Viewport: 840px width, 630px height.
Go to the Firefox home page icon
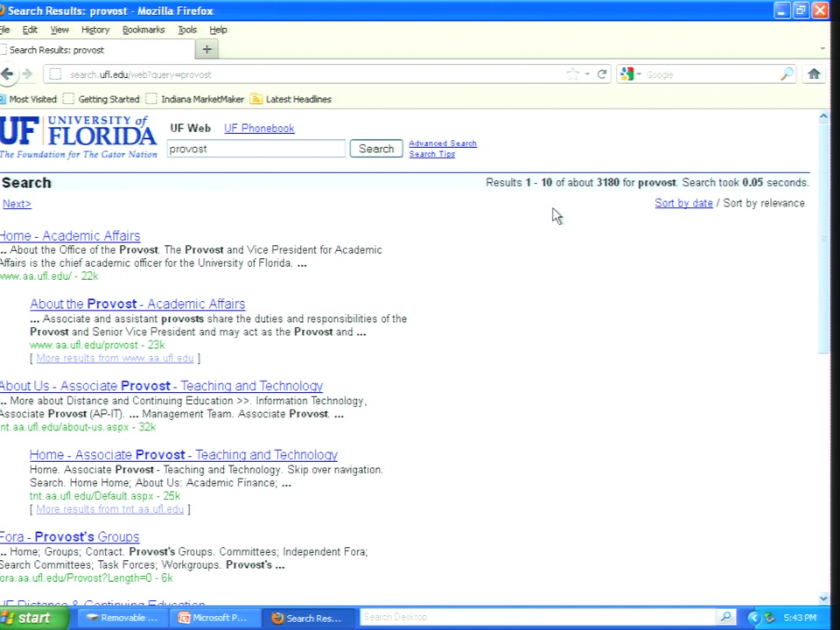click(814, 73)
